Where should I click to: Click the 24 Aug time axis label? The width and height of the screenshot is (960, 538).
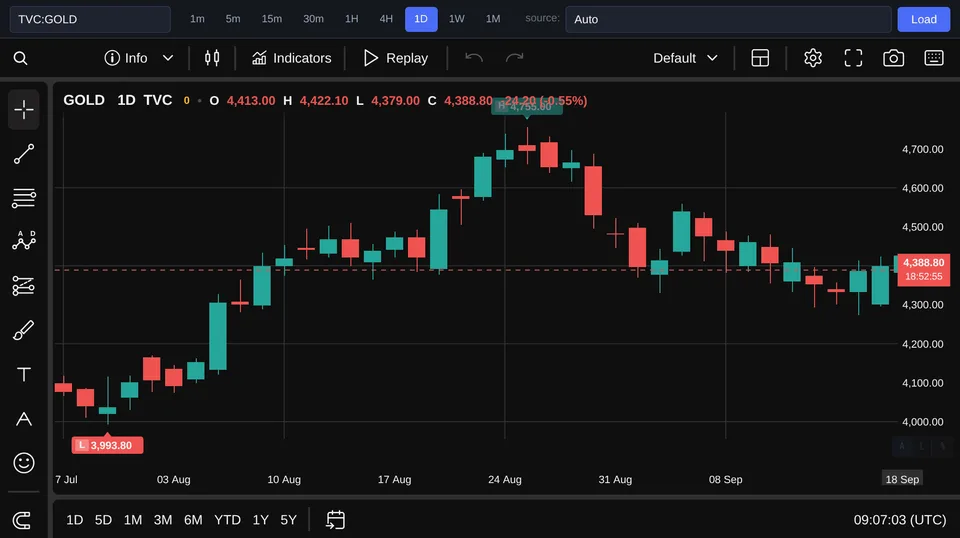click(504, 479)
